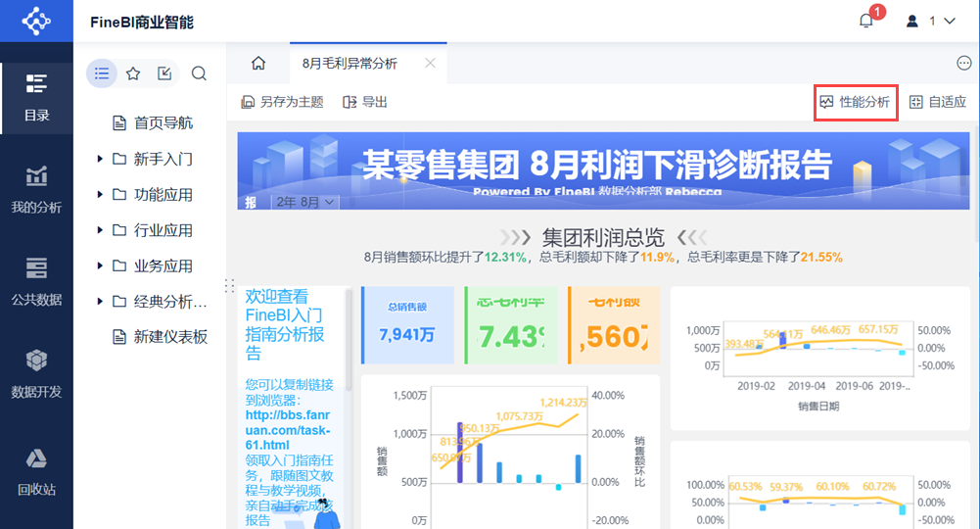The width and height of the screenshot is (980, 529).
Task: Show favorites with the star icon
Action: (x=133, y=73)
